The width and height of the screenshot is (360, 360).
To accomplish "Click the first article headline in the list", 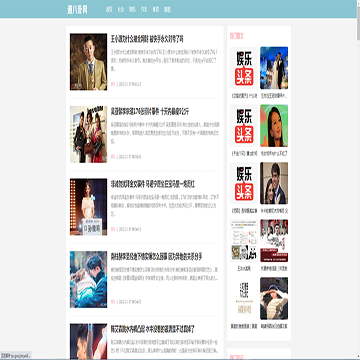I will click(147, 39).
